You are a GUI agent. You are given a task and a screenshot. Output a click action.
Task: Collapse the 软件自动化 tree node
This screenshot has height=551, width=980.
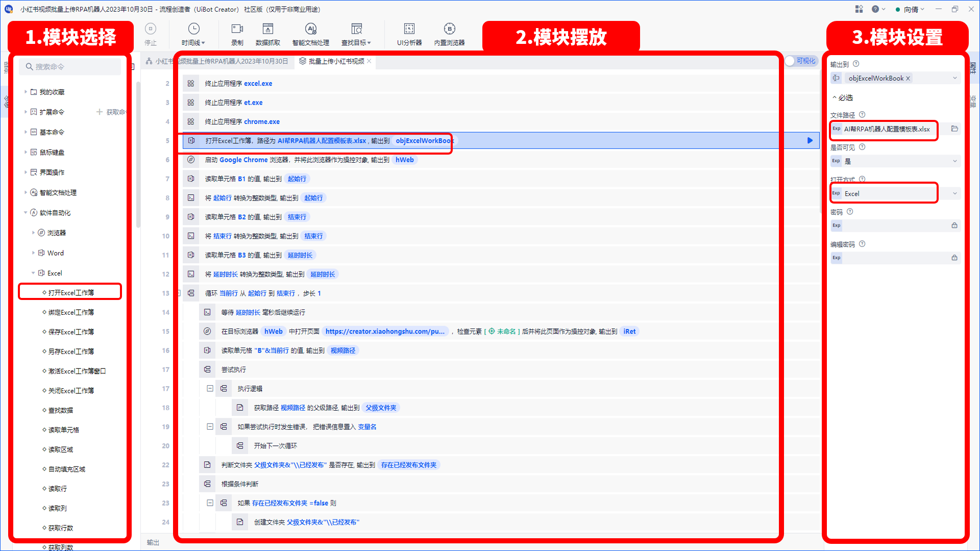point(26,213)
